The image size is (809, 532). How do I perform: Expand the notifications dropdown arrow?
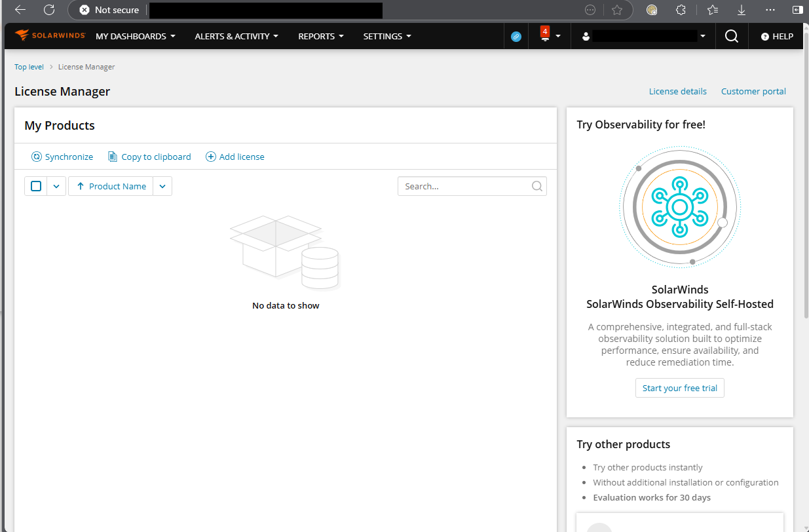558,37
